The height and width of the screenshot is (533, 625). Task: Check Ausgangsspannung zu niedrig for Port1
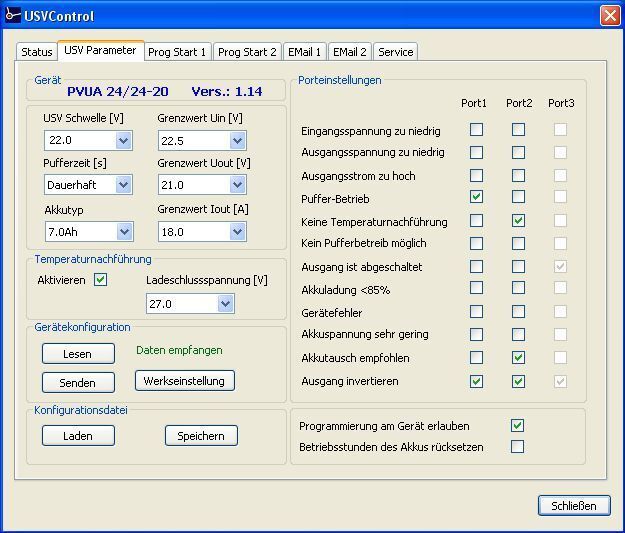click(x=476, y=152)
